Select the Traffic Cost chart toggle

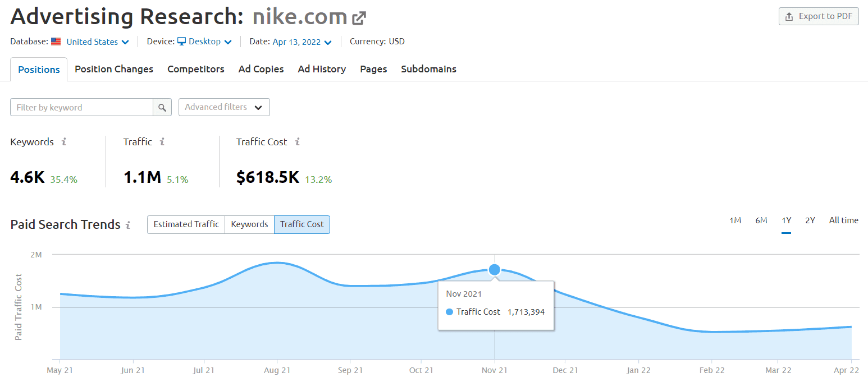pos(301,224)
